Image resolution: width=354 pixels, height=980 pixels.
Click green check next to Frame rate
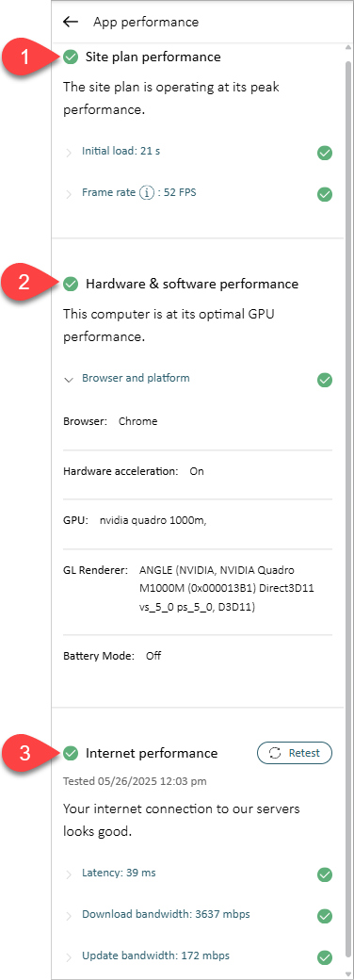click(x=325, y=194)
